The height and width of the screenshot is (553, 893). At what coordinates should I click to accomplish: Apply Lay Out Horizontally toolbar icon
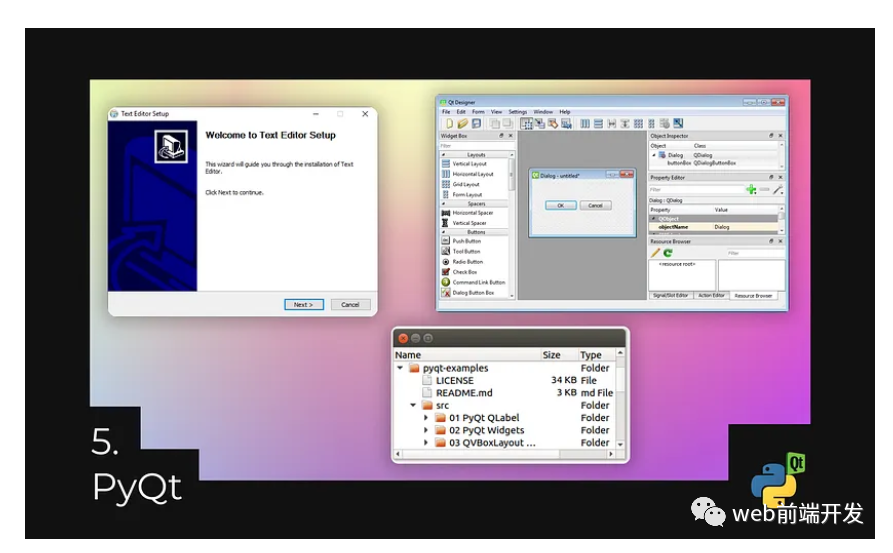point(585,123)
